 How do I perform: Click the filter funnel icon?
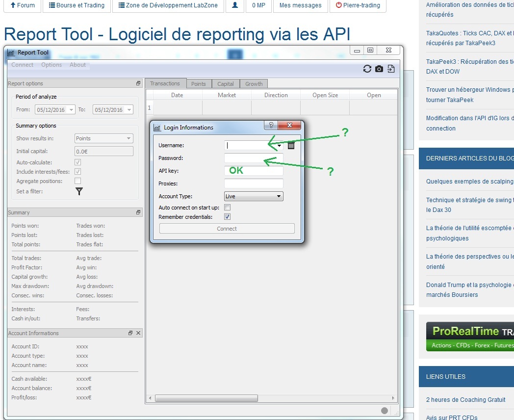[x=79, y=191]
